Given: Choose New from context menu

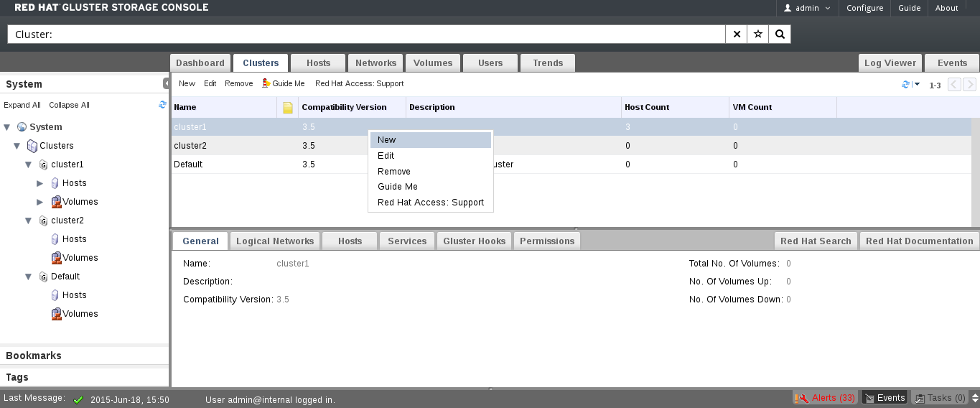Looking at the screenshot, I should (x=431, y=140).
